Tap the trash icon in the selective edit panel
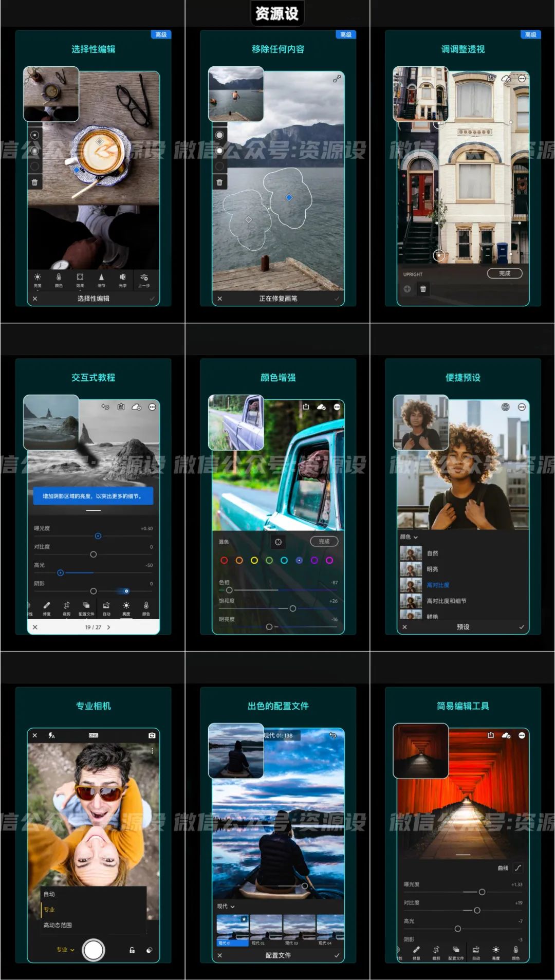Screen dimensions: 555x980 pyautogui.click(x=34, y=182)
